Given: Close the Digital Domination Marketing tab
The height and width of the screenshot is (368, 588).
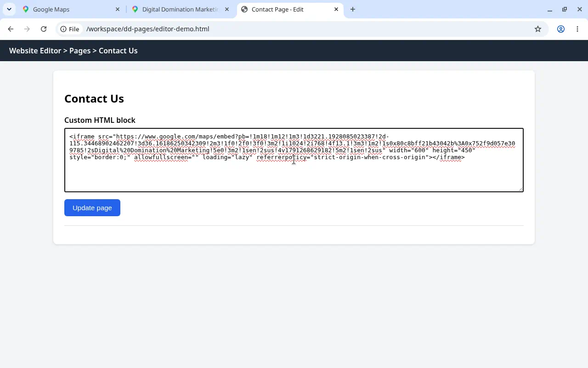Looking at the screenshot, I should (227, 9).
